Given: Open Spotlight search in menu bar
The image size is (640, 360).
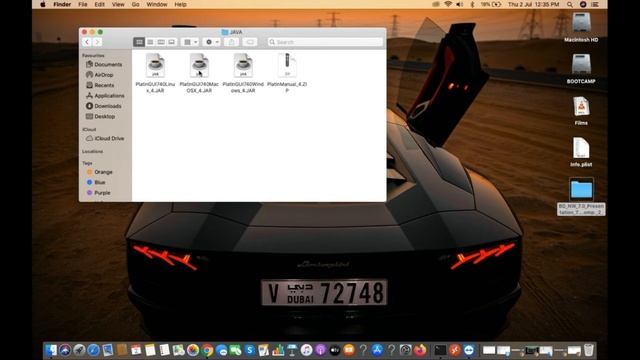Looking at the screenshot, I should 569,4.
